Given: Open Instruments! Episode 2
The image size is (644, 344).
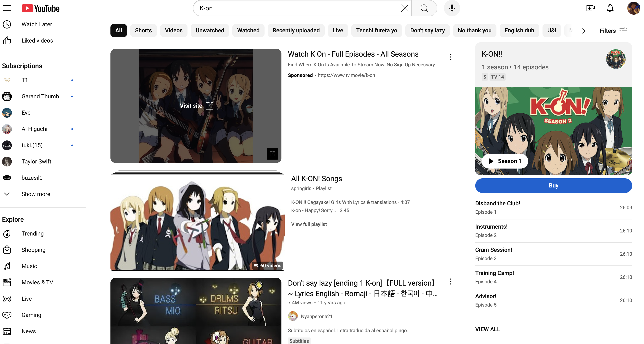Looking at the screenshot, I should (x=554, y=231).
